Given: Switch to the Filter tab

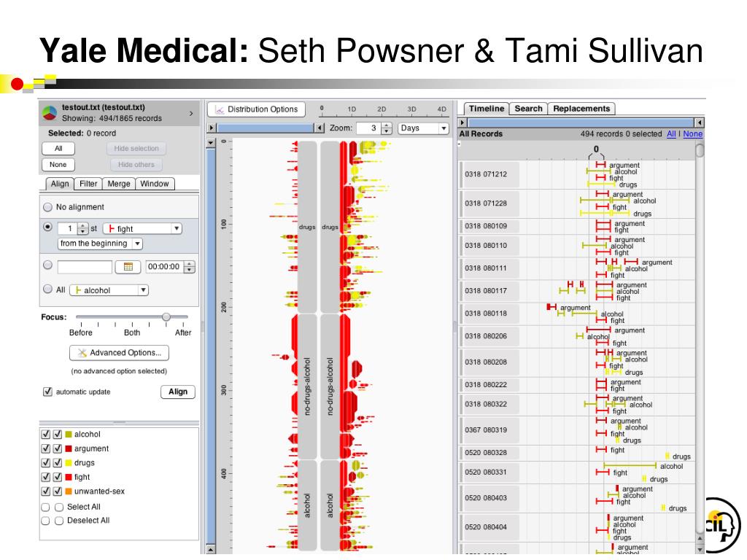Looking at the screenshot, I should 88,184.
